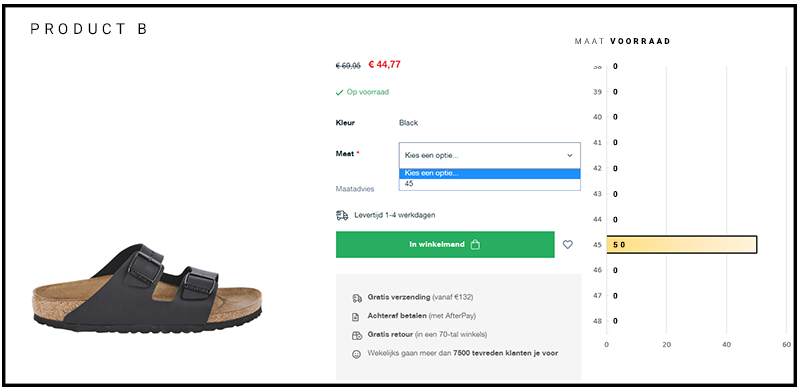
Task: Click the smiley face customer icon
Action: pos(356,354)
